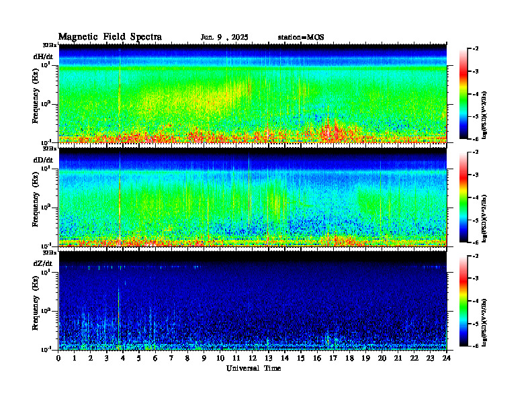Select the date text 'Jun. 9 , 2025'
Screen dimensions: 532x411
coord(224,38)
